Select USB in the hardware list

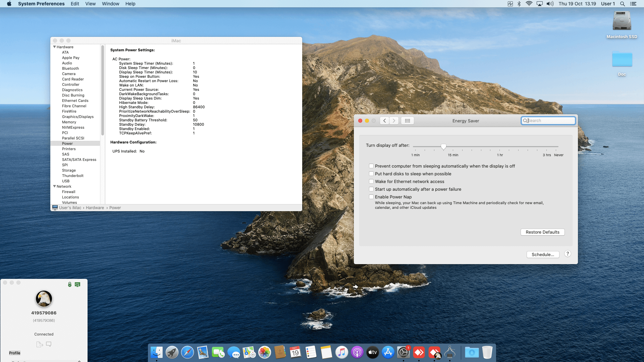tap(66, 181)
